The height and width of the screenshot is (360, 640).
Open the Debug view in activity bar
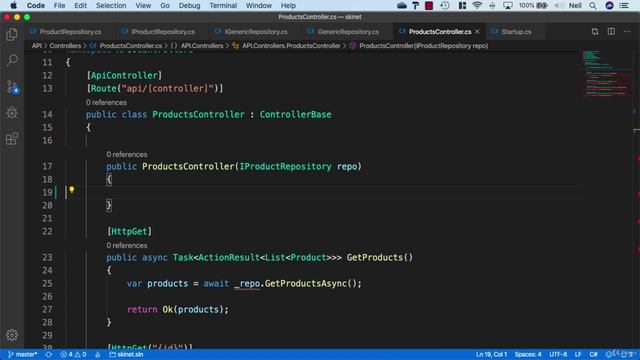point(12,113)
